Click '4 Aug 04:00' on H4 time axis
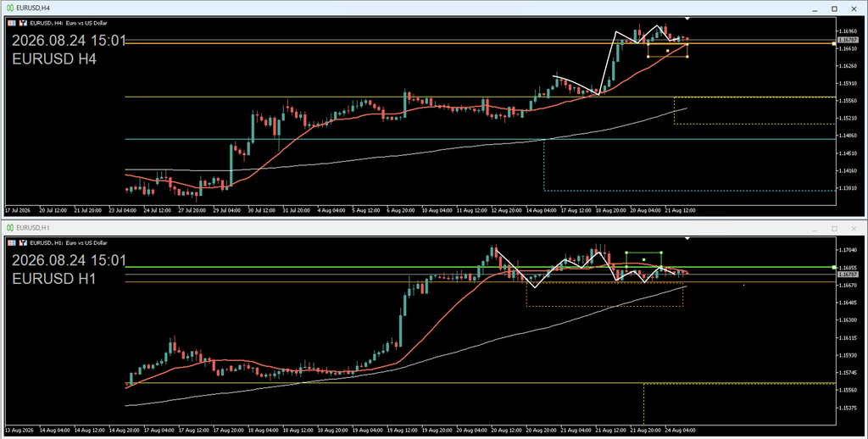The width and height of the screenshot is (868, 439). click(x=331, y=211)
